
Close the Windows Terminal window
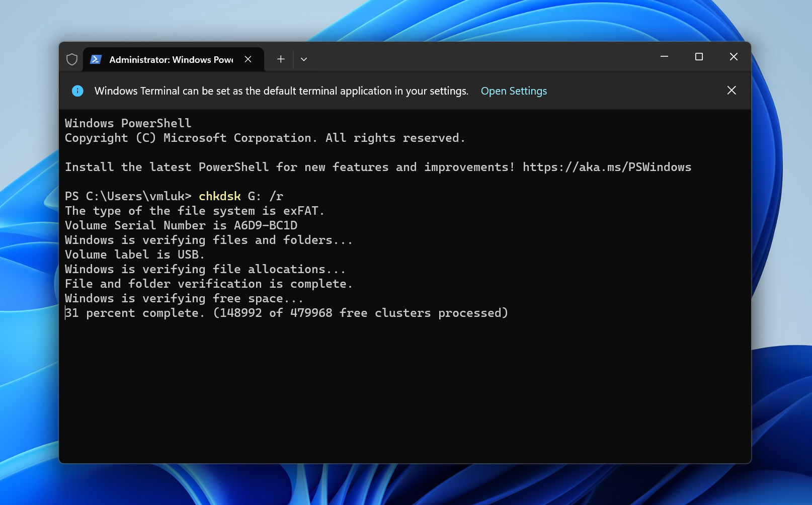(734, 57)
